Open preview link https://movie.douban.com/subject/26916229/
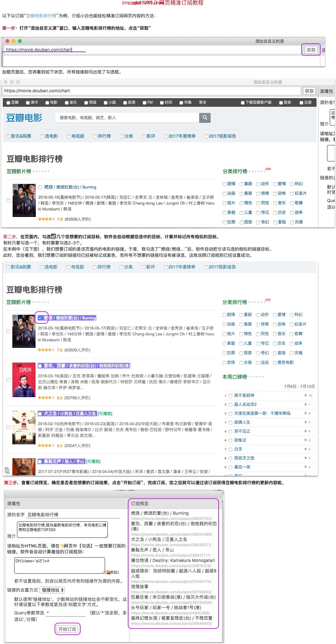This screenshot has width=336, height=644. [x=171, y=566]
